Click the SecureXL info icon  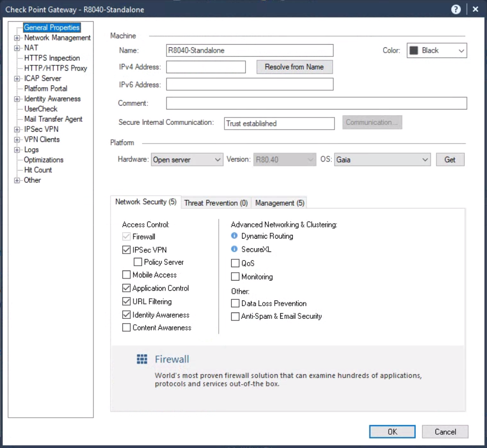tap(234, 249)
